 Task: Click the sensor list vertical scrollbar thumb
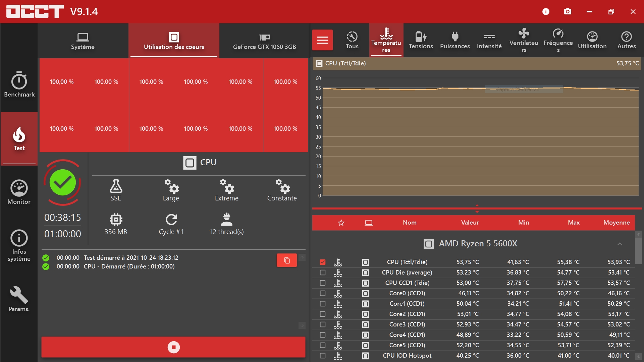[639, 251]
